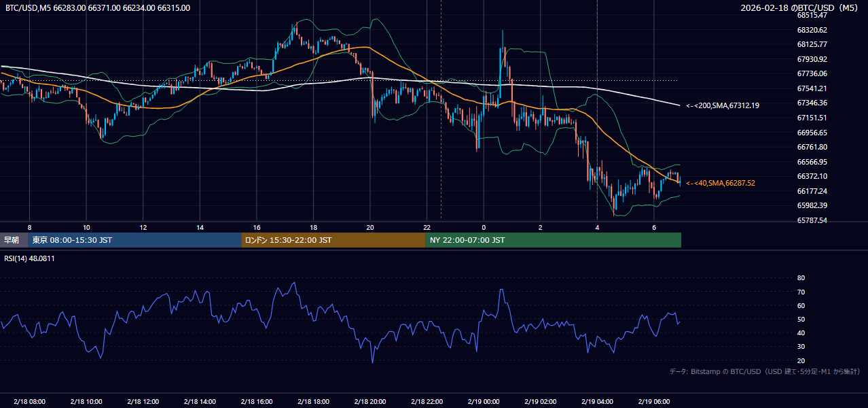Viewport: 868px width, 408px height.
Task: Click the 東京 08:00-15:30 JST session bar
Action: coord(134,240)
